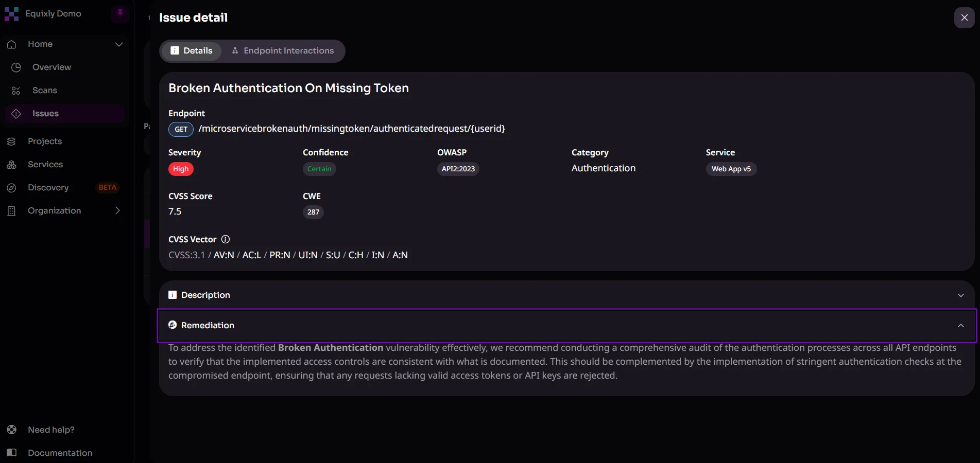Select the Details tab

pyautogui.click(x=191, y=51)
